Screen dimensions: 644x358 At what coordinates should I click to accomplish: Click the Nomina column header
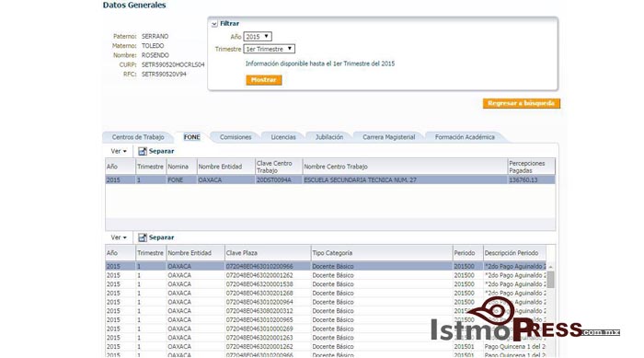(x=181, y=167)
